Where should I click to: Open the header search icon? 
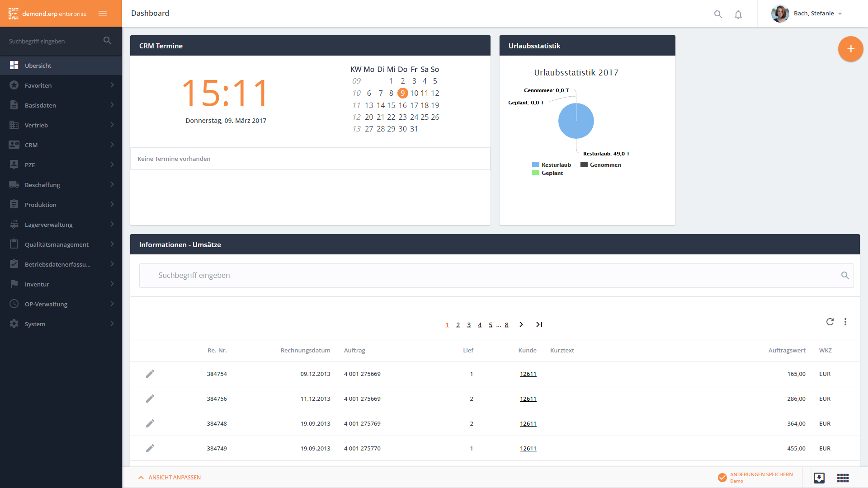[x=718, y=14]
